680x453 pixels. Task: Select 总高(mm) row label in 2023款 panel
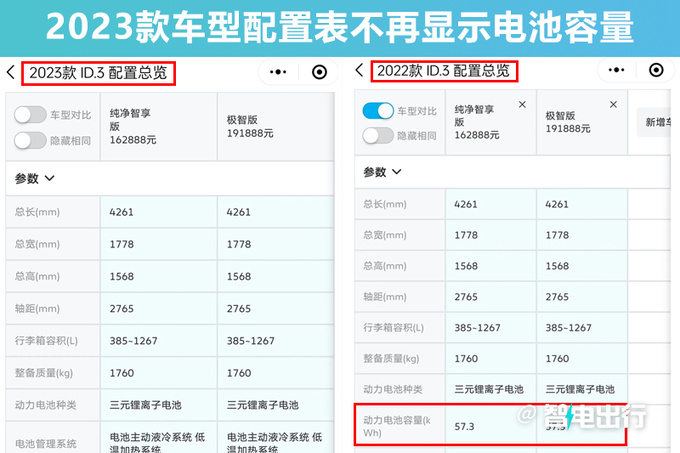(x=37, y=276)
